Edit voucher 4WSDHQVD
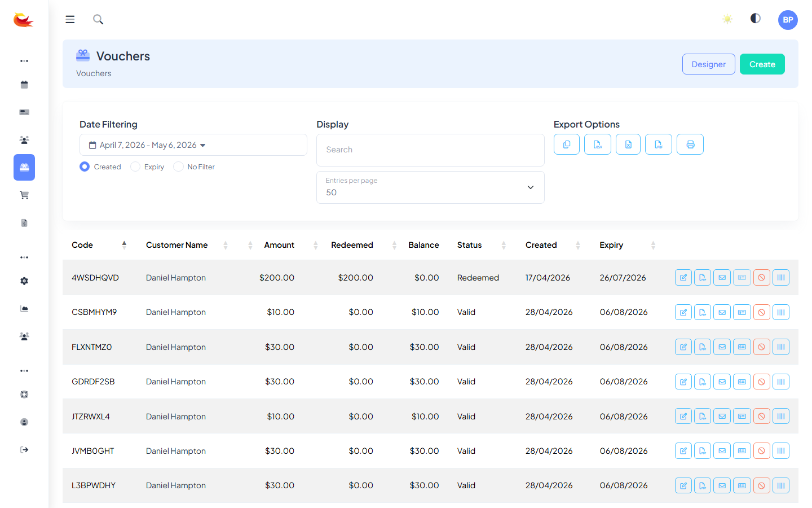 [683, 278]
